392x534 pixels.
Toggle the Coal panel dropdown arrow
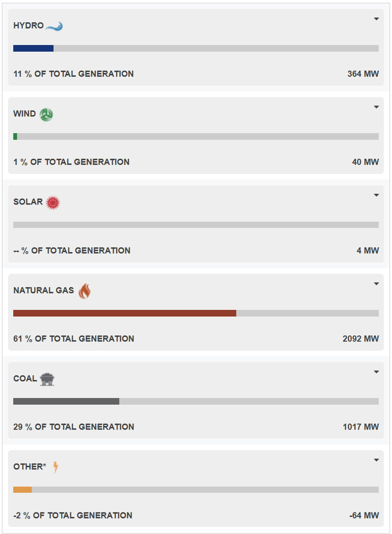(376, 372)
